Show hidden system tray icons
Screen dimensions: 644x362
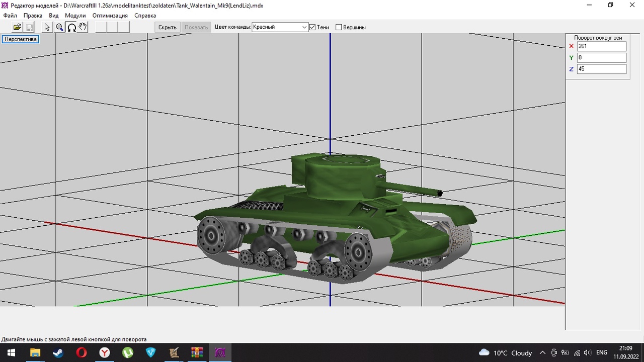coord(542,353)
